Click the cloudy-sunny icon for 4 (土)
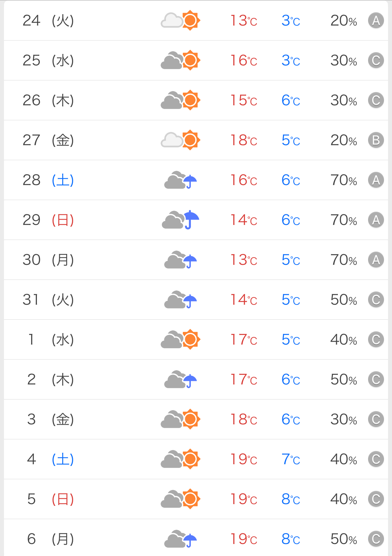The width and height of the screenshot is (392, 556). pos(180,459)
